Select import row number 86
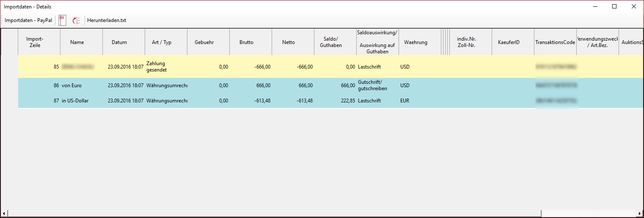 [39, 86]
